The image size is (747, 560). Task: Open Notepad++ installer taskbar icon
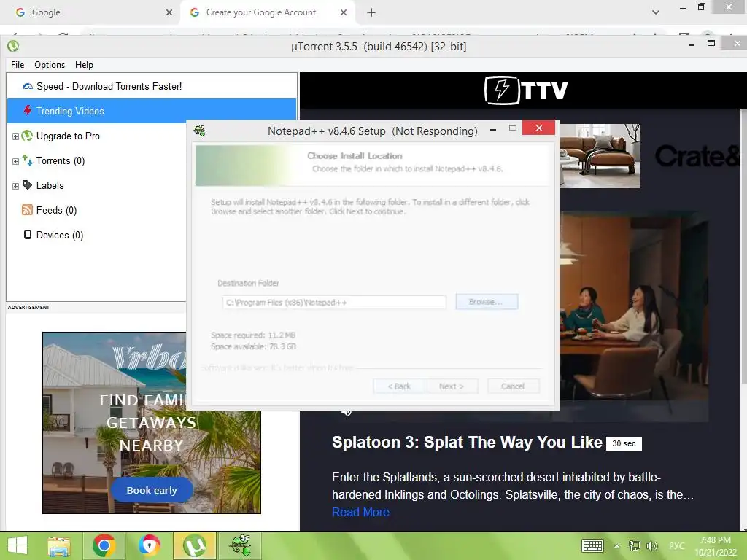click(240, 545)
